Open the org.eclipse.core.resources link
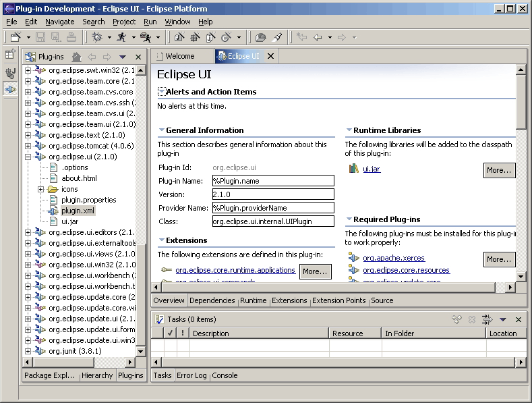The height and width of the screenshot is (403, 532). pos(406,270)
